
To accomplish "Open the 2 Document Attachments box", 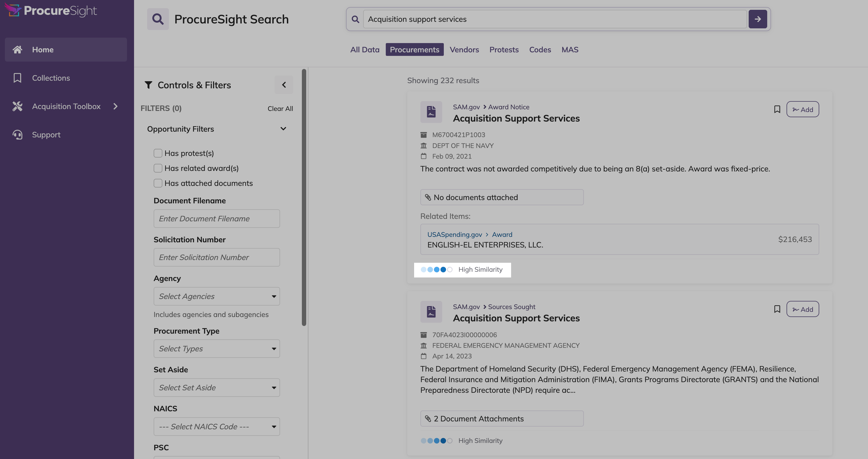I will coord(502,419).
